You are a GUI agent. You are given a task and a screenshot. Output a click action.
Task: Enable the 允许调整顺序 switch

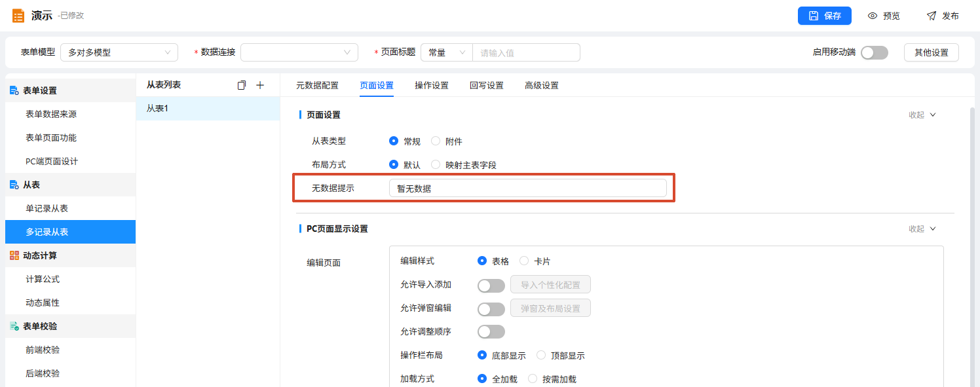(x=491, y=332)
